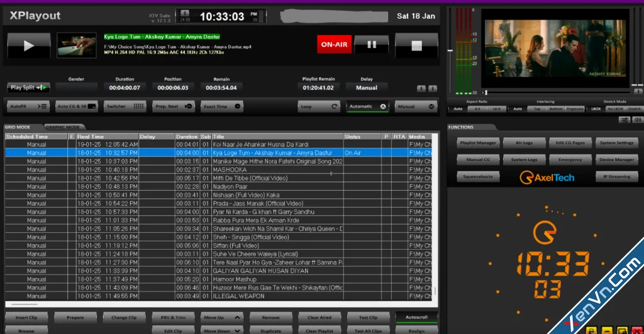
Task: Click the speaker mute icon
Action: [x=638, y=120]
